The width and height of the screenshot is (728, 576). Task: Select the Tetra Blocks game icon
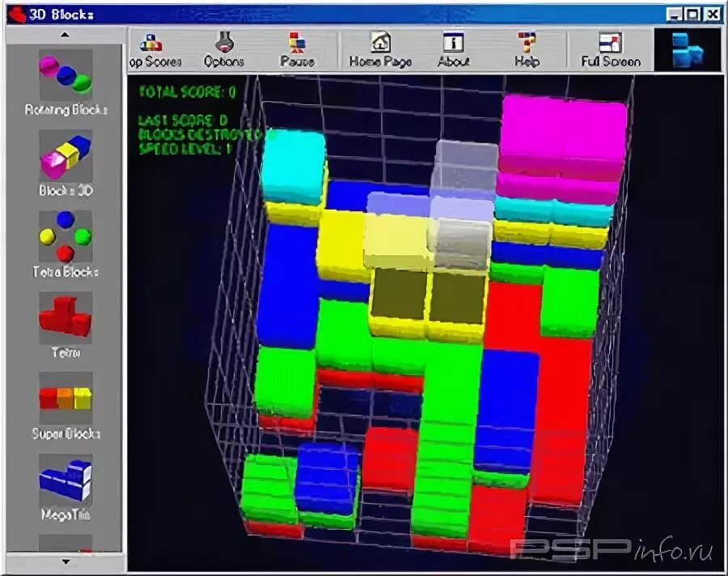(x=66, y=236)
